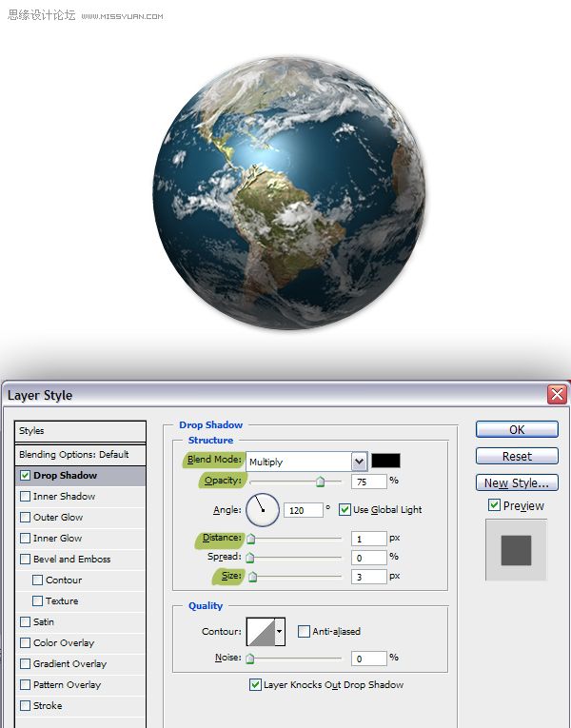Enable the Satin checkbox
Viewport: 571px width, 728px height.
click(x=25, y=621)
